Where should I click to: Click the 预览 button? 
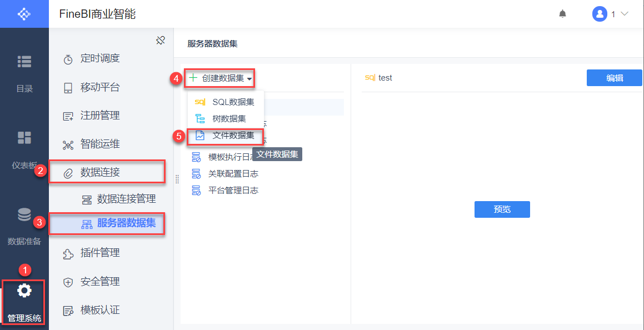coord(502,209)
